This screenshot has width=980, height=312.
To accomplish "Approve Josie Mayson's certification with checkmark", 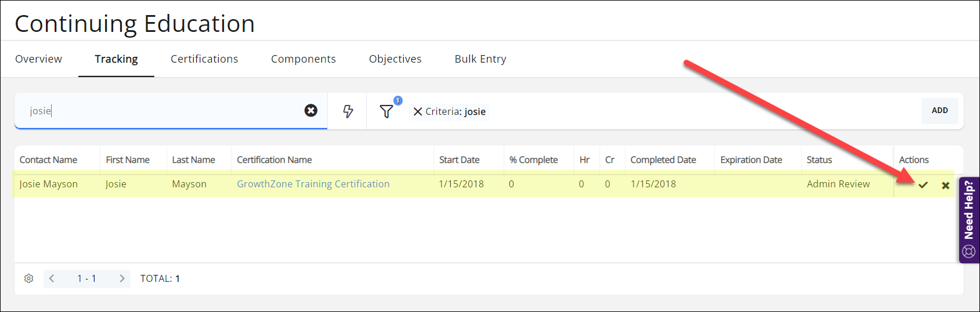I will (923, 185).
